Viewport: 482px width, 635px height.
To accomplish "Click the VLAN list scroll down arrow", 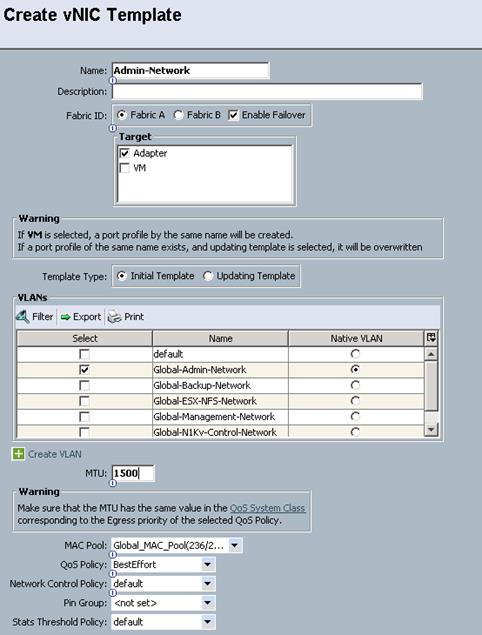I will pos(431,429).
